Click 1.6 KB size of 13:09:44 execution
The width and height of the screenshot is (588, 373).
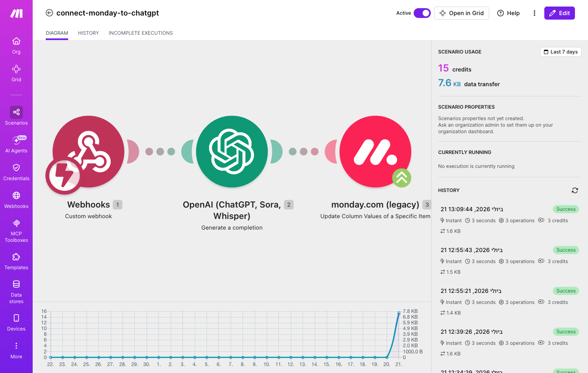pyautogui.click(x=450, y=231)
